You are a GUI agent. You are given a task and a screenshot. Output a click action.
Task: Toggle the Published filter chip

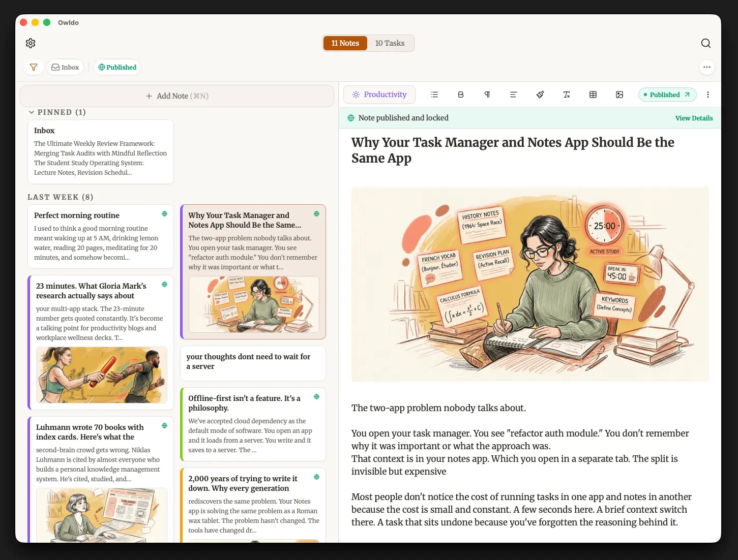[x=117, y=67]
